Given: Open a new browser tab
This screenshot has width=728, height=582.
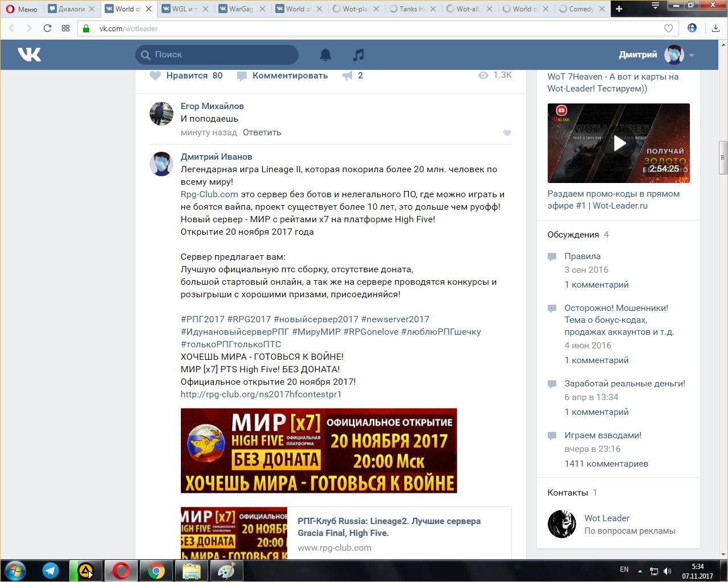Looking at the screenshot, I should (x=619, y=9).
